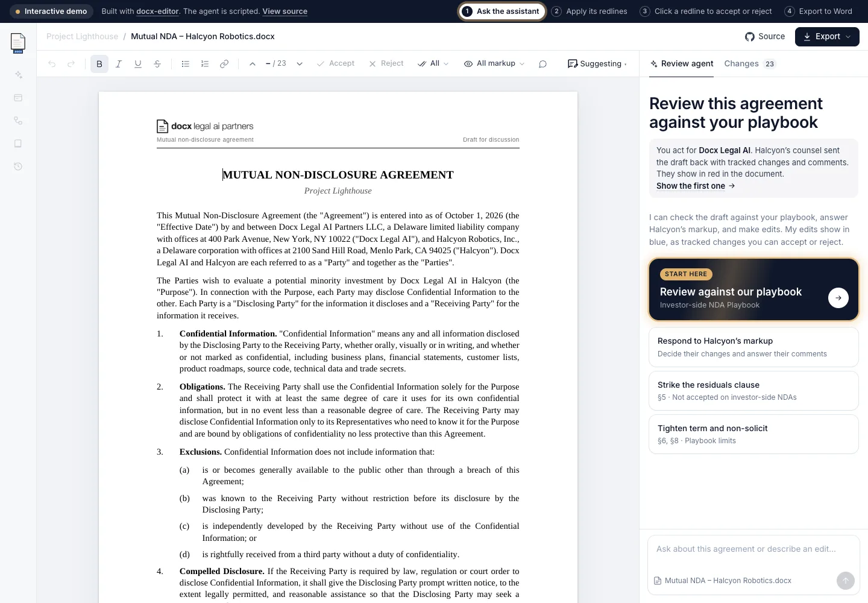Click the Show the first one link
The width and height of the screenshot is (868, 603).
[696, 186]
